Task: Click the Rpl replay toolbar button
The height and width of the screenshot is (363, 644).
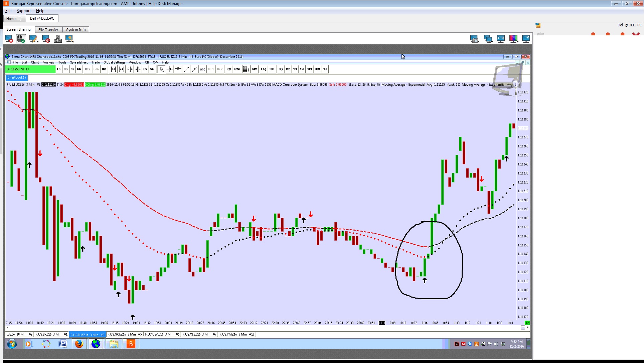Action: coord(228,69)
